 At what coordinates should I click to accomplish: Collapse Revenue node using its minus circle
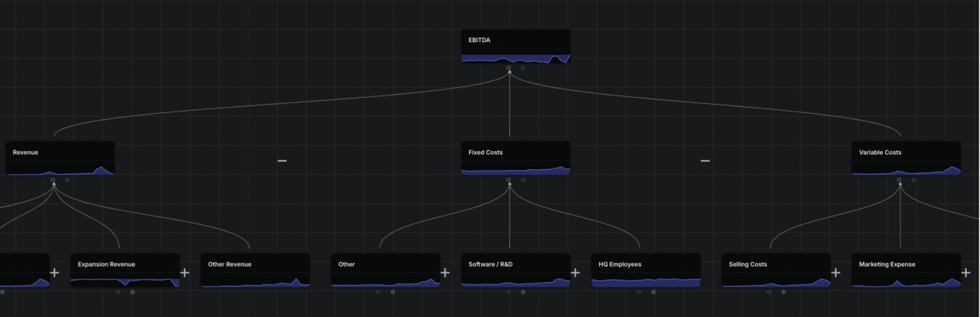pyautogui.click(x=53, y=180)
